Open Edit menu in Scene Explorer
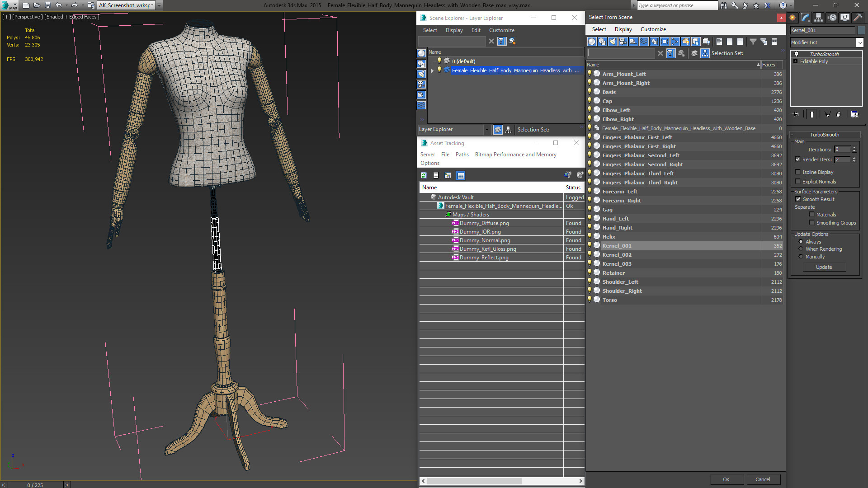The image size is (868, 488). (x=476, y=30)
